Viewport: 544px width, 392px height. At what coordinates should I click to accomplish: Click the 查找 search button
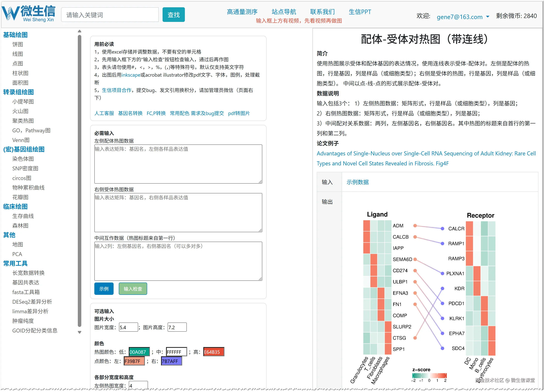click(x=173, y=15)
